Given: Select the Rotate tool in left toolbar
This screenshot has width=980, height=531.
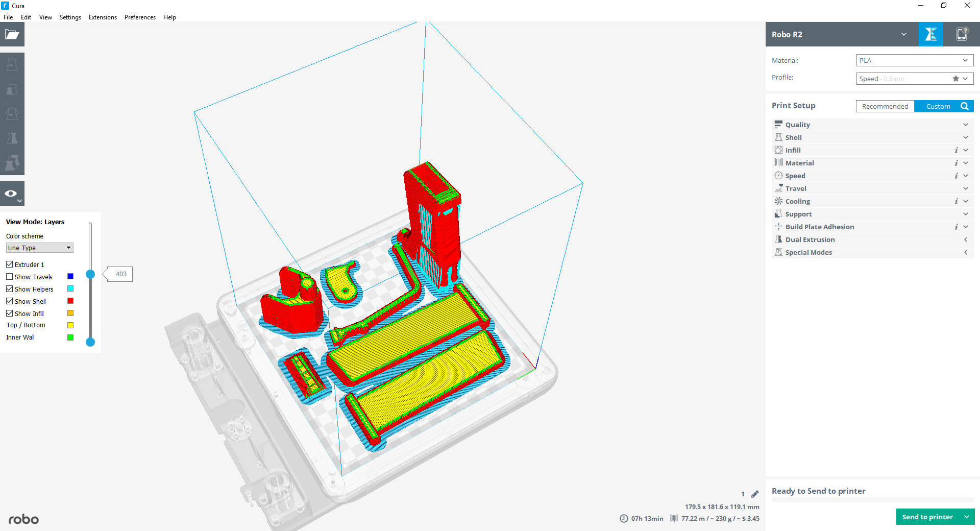Looking at the screenshot, I should point(12,114).
